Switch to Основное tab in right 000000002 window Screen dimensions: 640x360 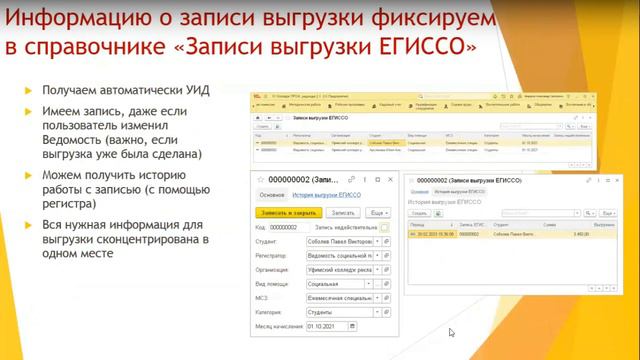(419, 191)
